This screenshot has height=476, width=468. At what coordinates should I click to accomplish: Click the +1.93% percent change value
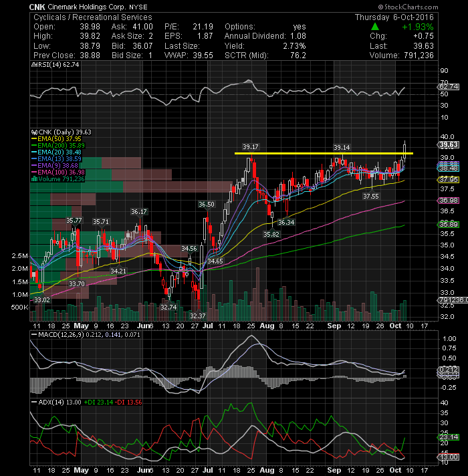pos(418,27)
